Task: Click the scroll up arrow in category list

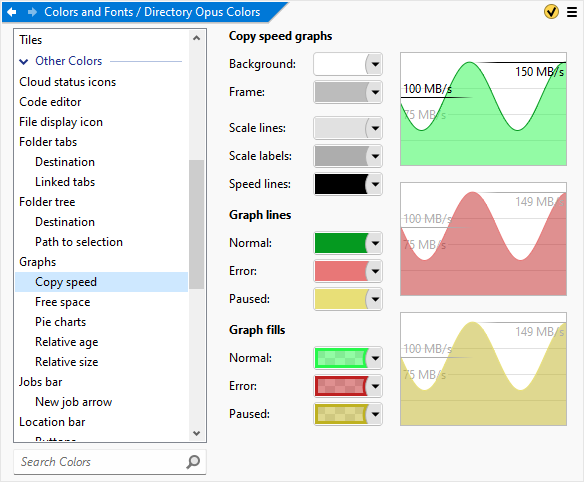Action: [x=197, y=38]
